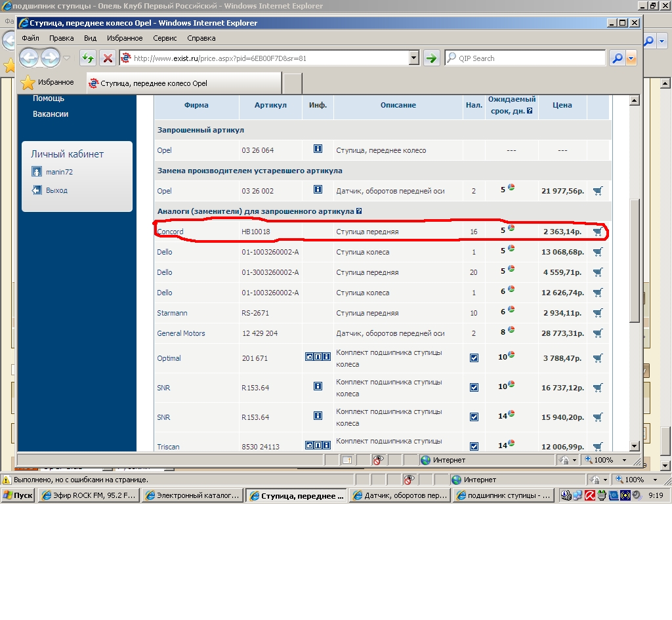Viewport: 672px width, 620px height.
Task: Click the Forward navigation arrow button
Action: click(51, 58)
